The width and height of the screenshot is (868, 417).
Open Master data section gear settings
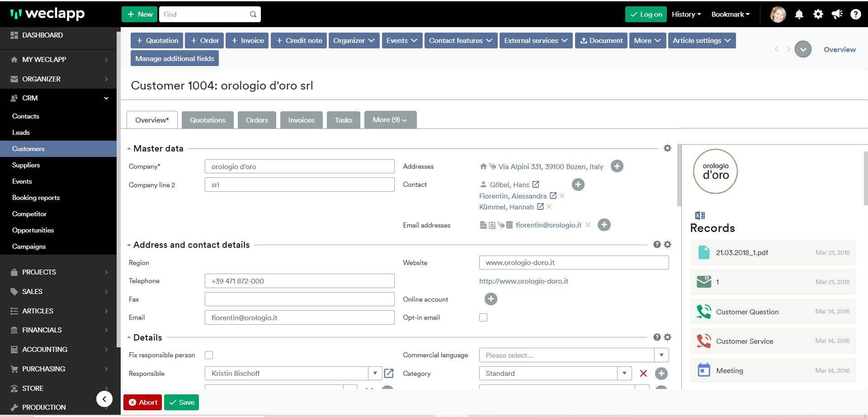tap(667, 148)
